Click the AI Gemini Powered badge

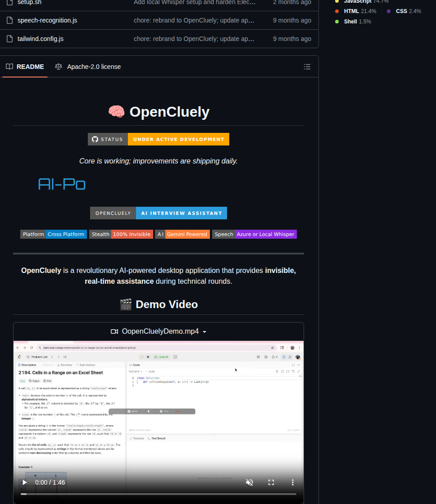pyautogui.click(x=182, y=234)
